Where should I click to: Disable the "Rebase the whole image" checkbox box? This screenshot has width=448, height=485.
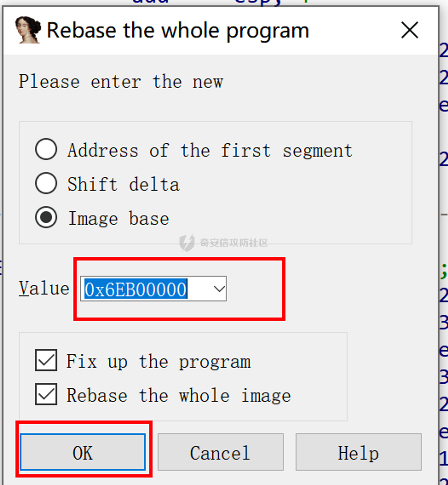coord(46,394)
